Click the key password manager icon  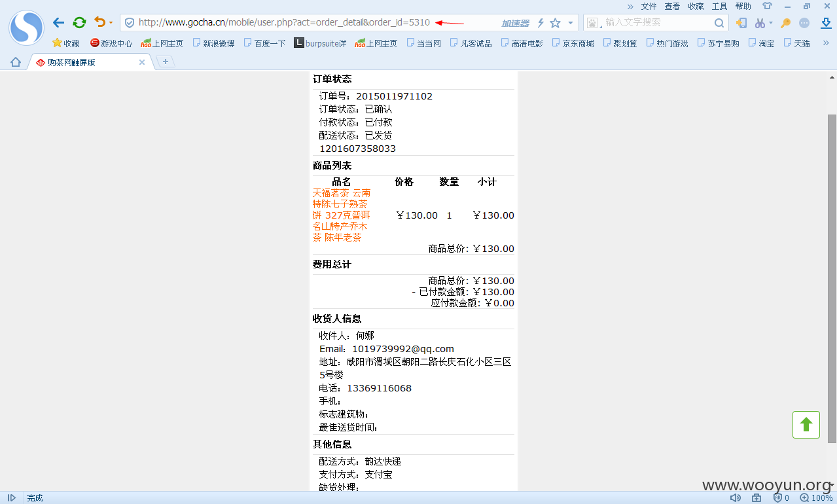click(785, 23)
